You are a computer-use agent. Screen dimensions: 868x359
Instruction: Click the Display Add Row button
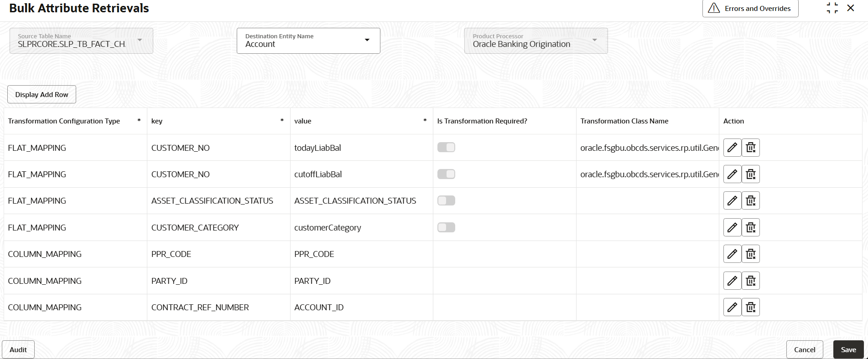[42, 94]
